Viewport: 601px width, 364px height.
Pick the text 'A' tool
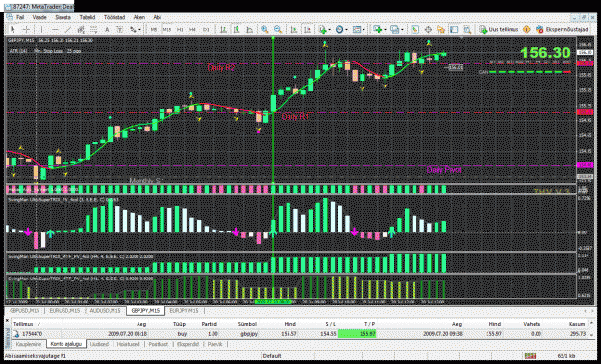point(107,29)
